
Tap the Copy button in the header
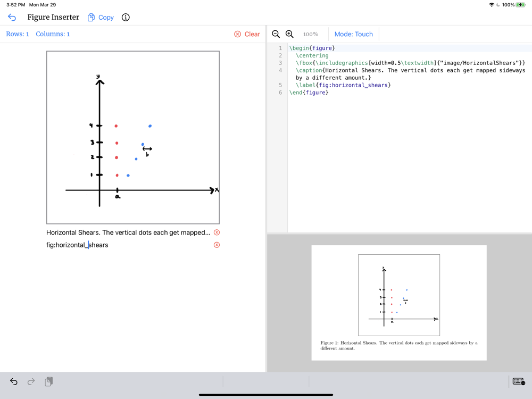(x=101, y=18)
